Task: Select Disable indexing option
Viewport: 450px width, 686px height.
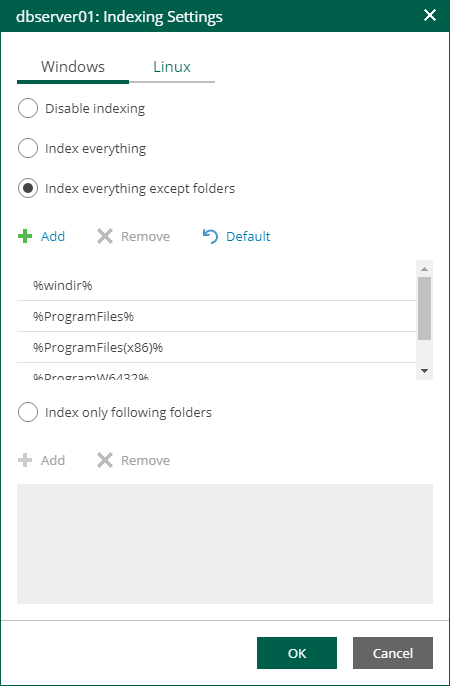Action: (x=28, y=108)
